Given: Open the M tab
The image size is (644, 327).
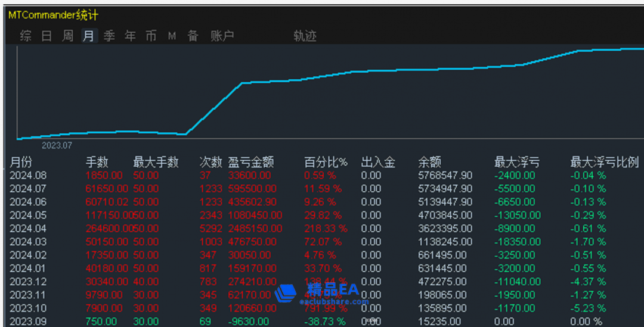Looking at the screenshot, I should 172,36.
